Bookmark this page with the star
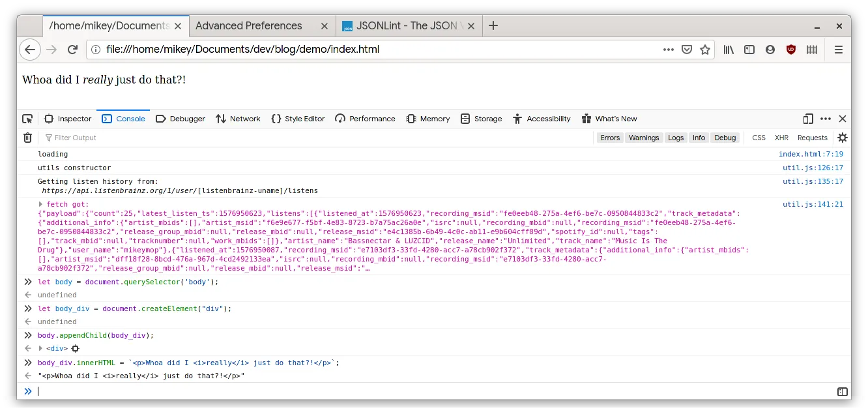 coord(705,50)
